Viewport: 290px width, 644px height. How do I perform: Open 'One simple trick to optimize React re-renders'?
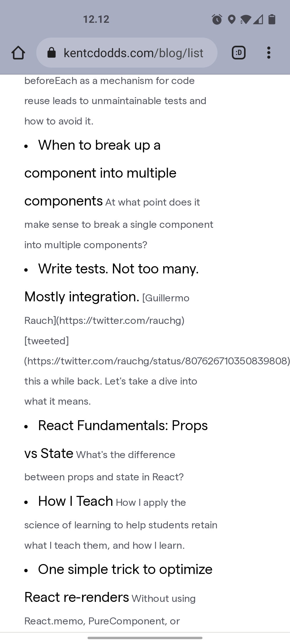point(125,569)
